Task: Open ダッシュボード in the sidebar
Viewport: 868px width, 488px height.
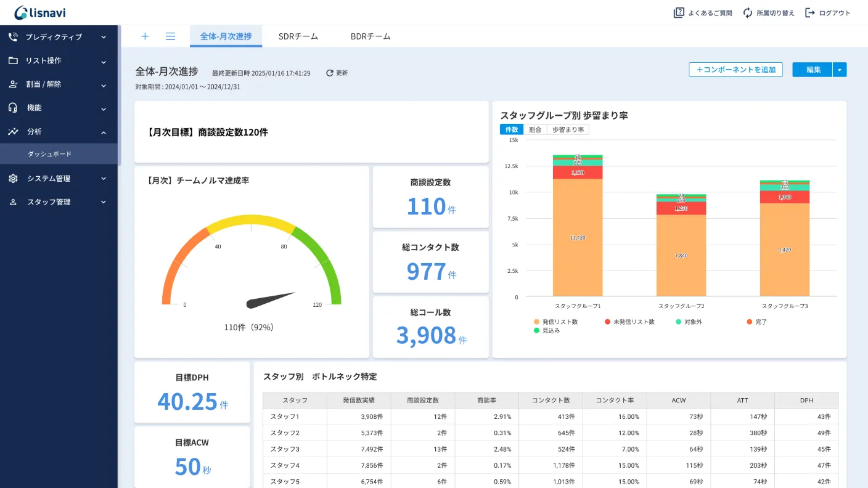Action: click(59, 154)
